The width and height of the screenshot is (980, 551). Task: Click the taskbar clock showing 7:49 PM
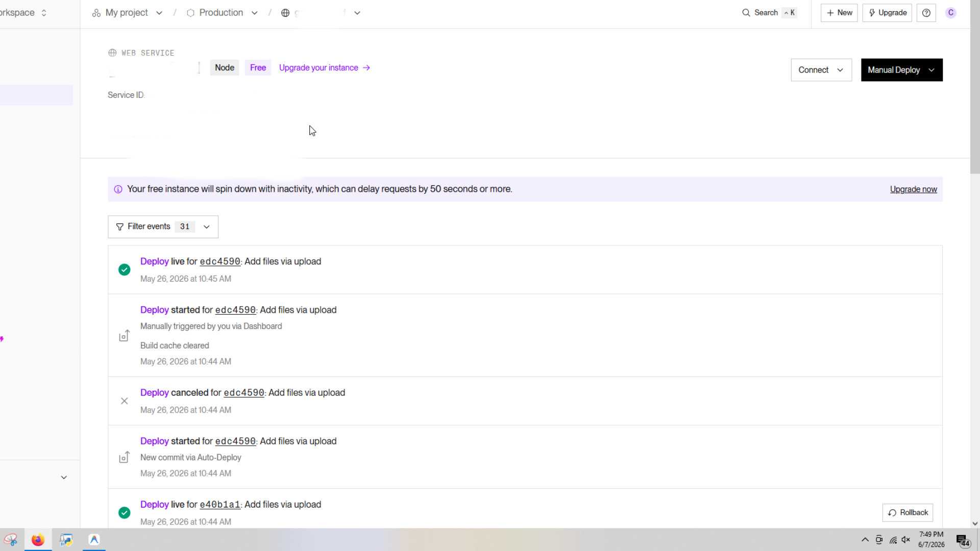931,540
